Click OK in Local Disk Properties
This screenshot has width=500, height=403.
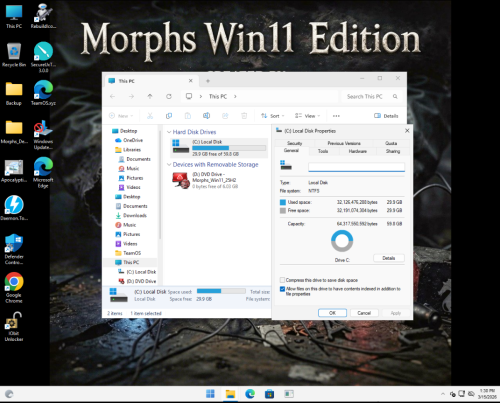point(332,313)
